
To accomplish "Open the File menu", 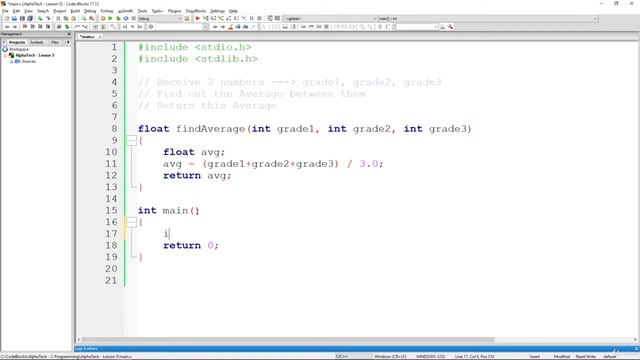I will (x=5, y=11).
